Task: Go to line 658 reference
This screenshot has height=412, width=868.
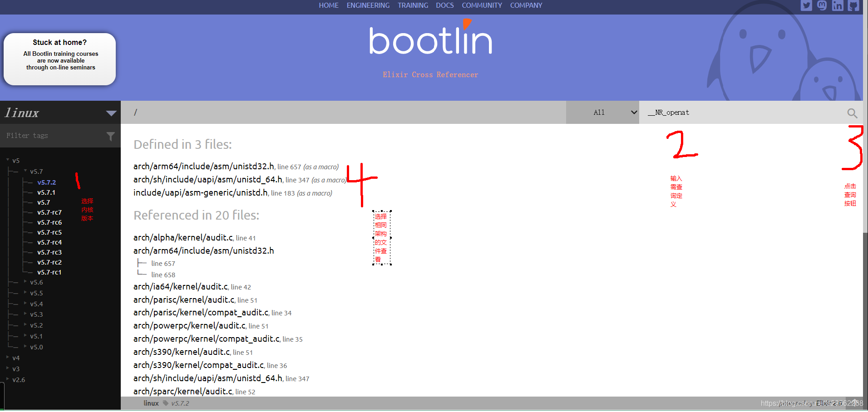Action: pyautogui.click(x=163, y=275)
